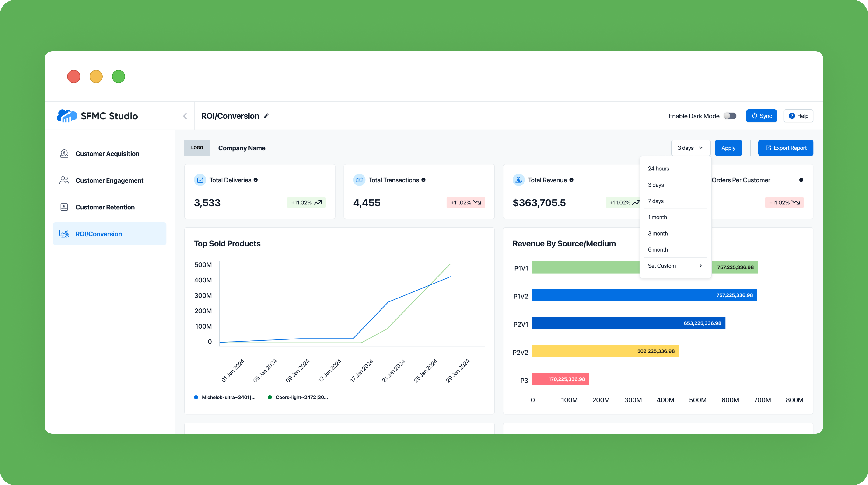Click the downward trend arrow on Orders Per Customer
868x485 pixels.
coord(796,202)
